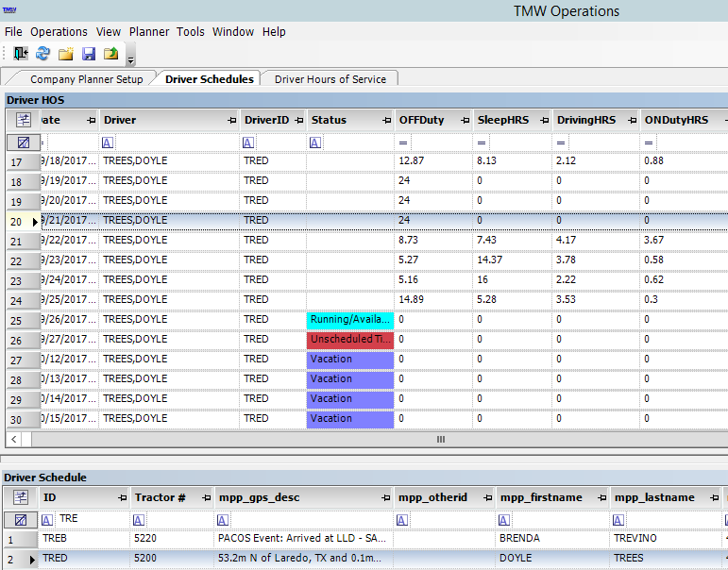Open the Operations menu
Image resolution: width=728 pixels, height=570 pixels.
tap(59, 31)
